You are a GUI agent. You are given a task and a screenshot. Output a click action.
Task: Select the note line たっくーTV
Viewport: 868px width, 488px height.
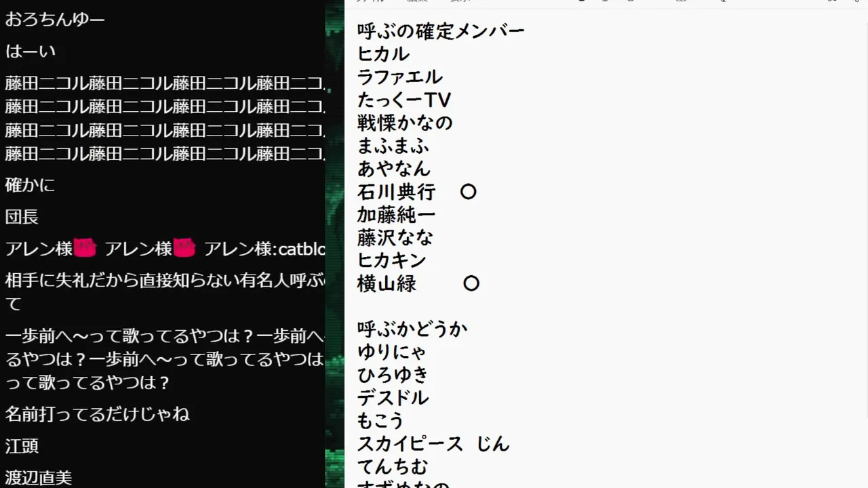click(404, 100)
